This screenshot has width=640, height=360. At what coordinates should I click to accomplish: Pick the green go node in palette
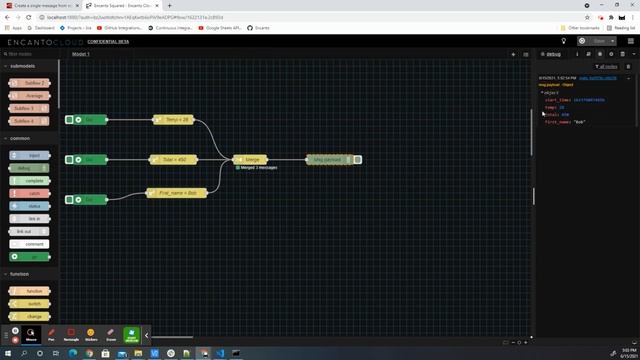29,257
